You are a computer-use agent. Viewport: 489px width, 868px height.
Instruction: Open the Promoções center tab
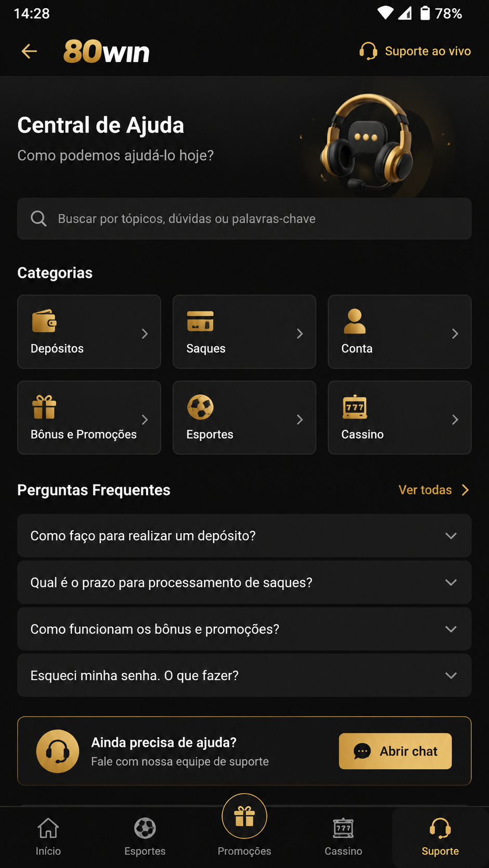click(244, 826)
